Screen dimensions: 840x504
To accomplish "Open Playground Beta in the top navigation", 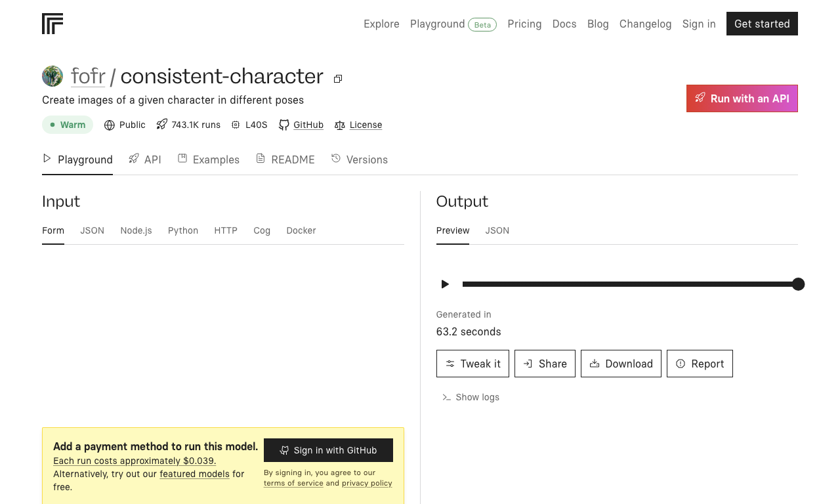I will click(453, 24).
